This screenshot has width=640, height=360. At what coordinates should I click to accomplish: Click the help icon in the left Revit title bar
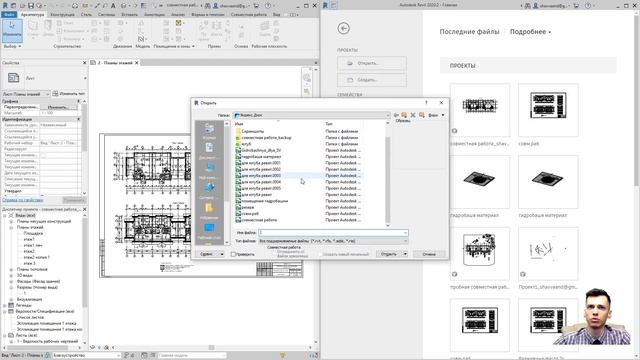click(268, 6)
